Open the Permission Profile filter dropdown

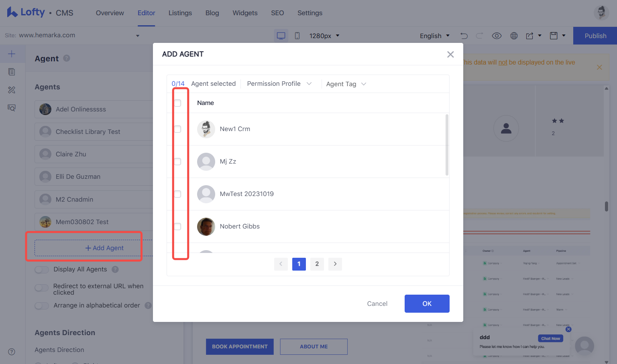(279, 83)
